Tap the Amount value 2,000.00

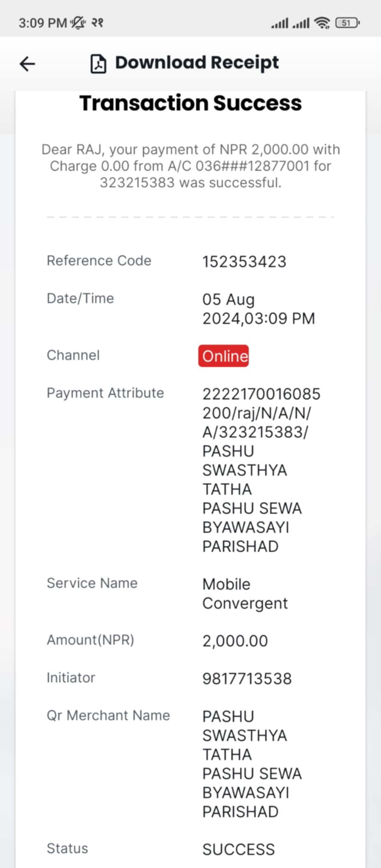tap(235, 641)
